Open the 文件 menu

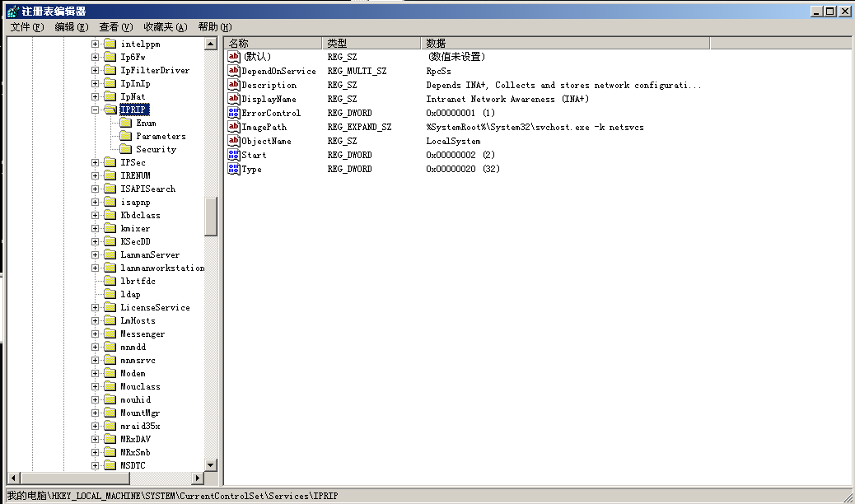click(x=26, y=27)
